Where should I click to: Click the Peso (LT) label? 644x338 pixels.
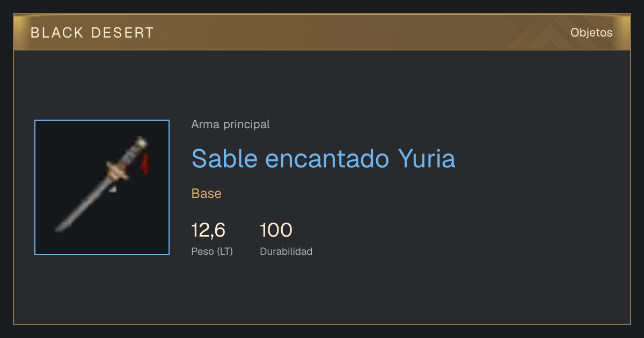(x=212, y=251)
